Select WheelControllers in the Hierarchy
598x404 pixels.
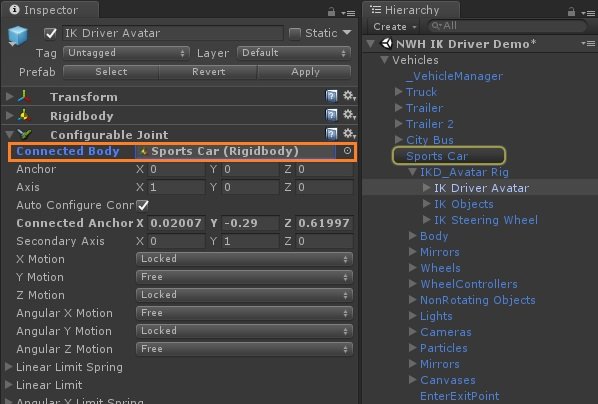click(469, 284)
